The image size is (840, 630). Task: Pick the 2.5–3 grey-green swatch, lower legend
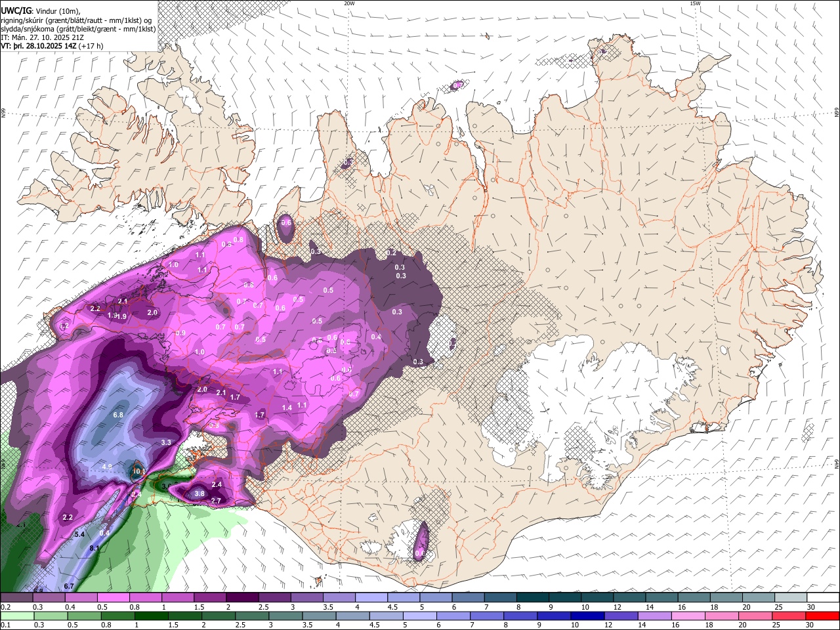coord(252,616)
